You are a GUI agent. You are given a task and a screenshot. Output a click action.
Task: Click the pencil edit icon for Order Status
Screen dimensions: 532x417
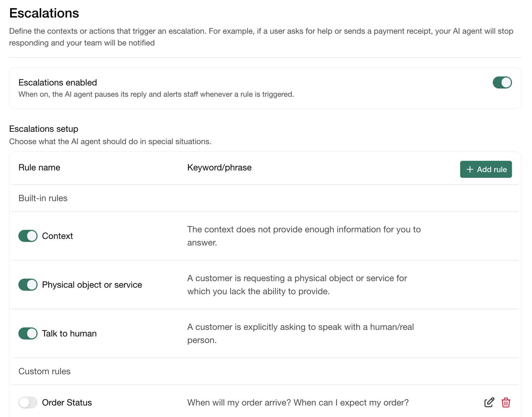click(x=489, y=402)
